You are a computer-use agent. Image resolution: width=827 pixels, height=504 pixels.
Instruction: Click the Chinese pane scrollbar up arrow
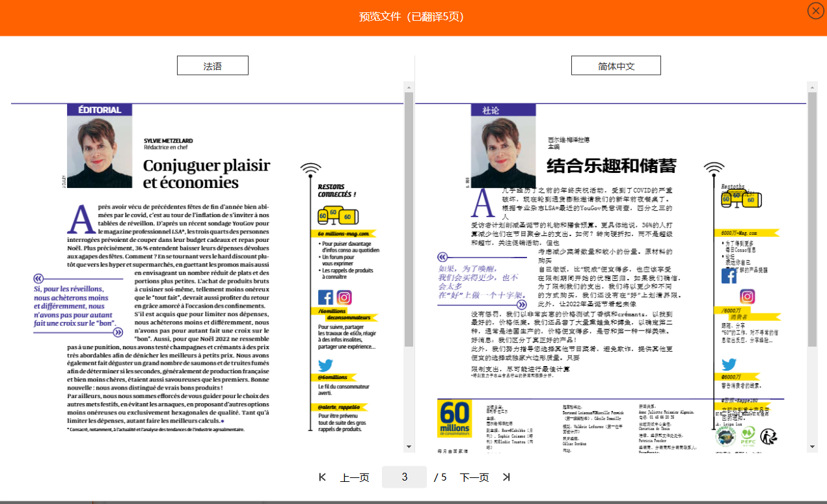pos(812,86)
